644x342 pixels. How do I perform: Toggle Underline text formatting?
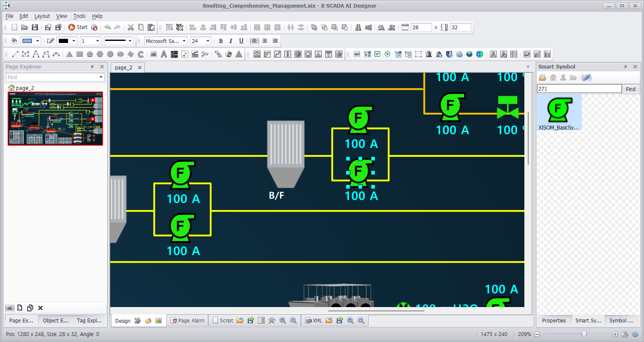[241, 41]
